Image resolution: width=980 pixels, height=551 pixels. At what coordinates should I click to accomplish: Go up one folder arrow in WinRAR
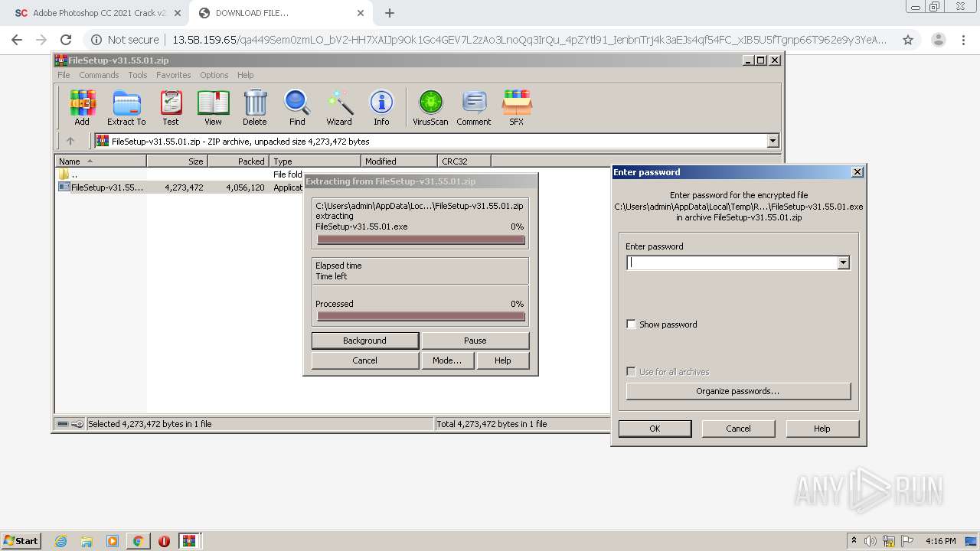[70, 141]
